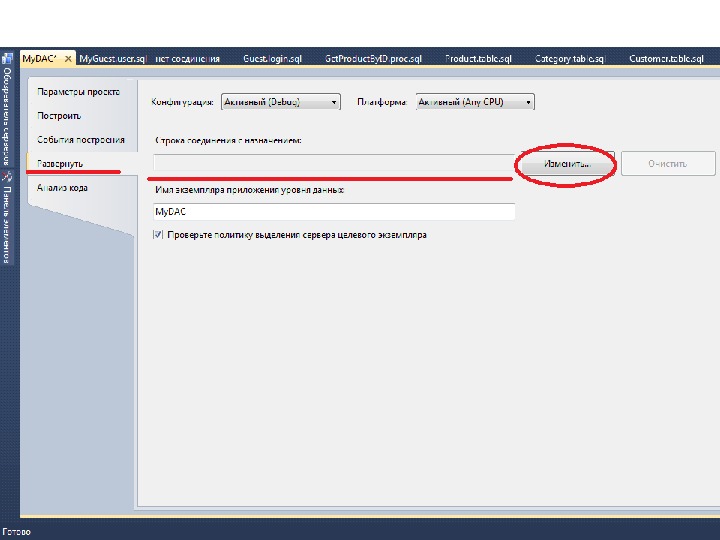The height and width of the screenshot is (540, 720).
Task: Open the 'нет соединения' tab
Action: click(x=187, y=59)
